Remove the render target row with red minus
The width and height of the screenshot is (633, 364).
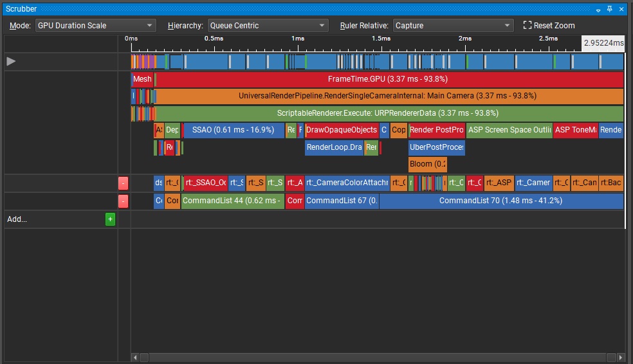coord(124,183)
